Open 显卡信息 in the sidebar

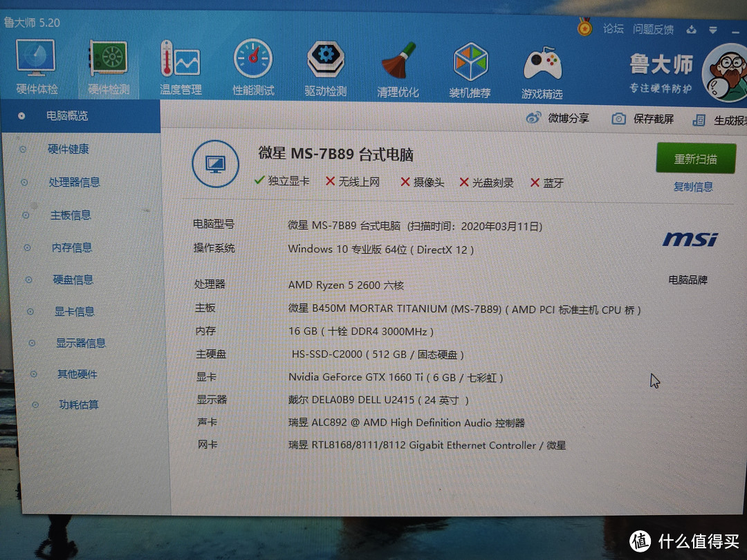coord(74,311)
